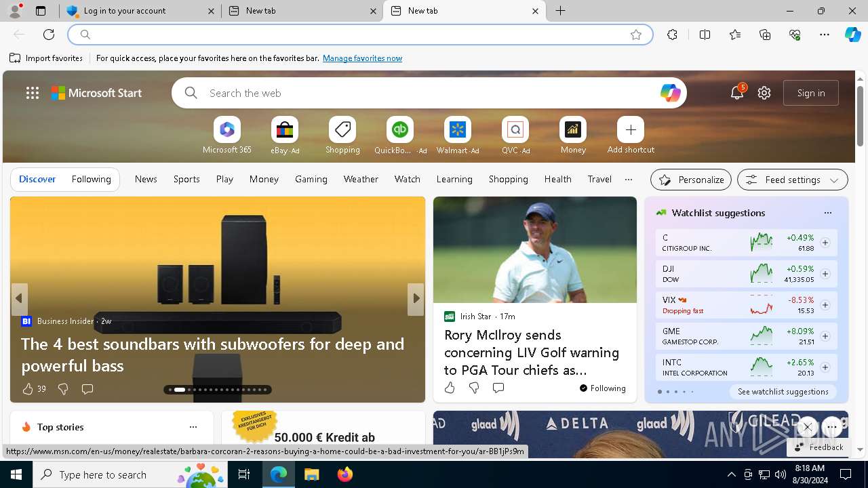Open the Microsoft 365 shortcut
The image size is (868, 488).
click(x=227, y=135)
